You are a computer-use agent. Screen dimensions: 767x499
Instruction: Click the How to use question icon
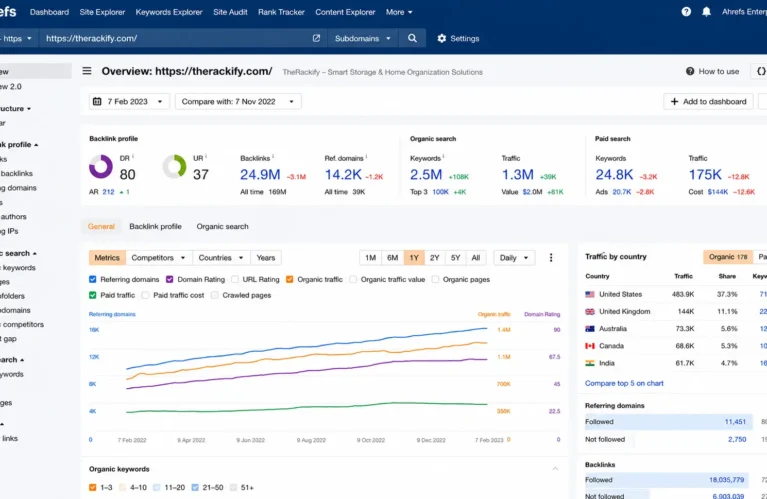(690, 71)
